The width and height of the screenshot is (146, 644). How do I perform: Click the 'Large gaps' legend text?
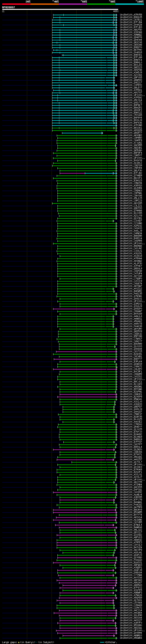point(10,642)
